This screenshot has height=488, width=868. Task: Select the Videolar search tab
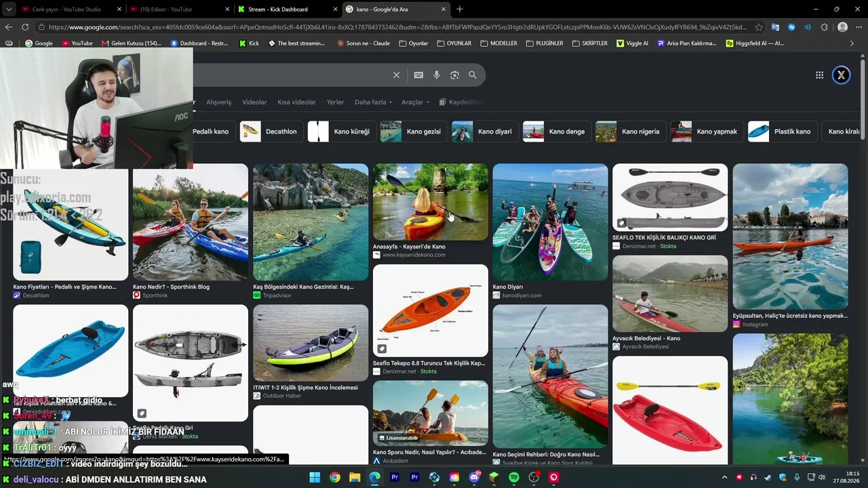254,102
